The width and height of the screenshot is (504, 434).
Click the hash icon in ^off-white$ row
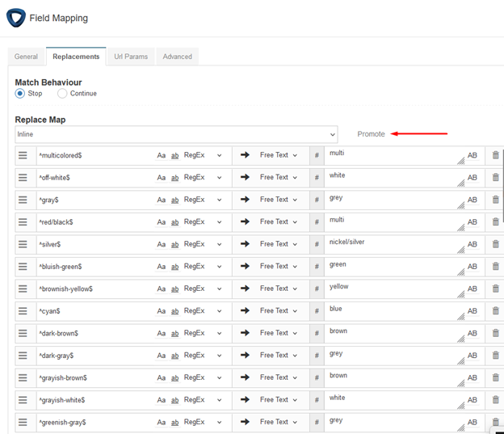coord(317,178)
